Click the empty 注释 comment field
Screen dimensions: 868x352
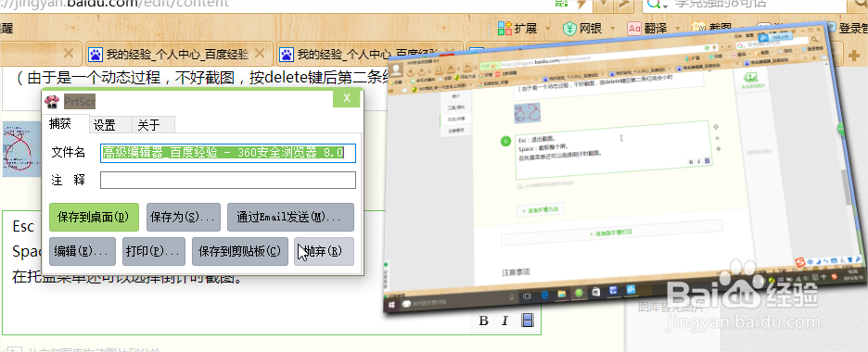tap(228, 180)
